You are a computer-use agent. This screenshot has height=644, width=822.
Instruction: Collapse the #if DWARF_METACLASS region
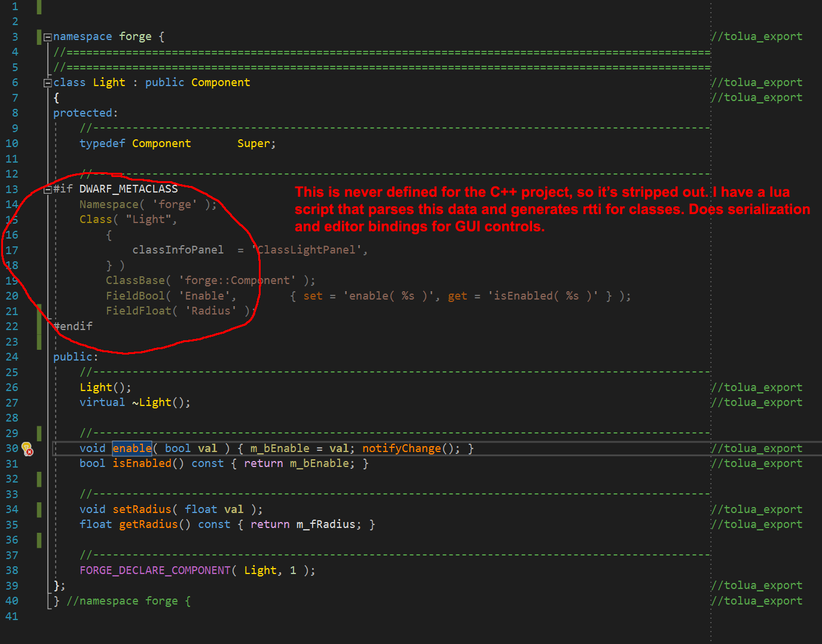click(x=47, y=190)
